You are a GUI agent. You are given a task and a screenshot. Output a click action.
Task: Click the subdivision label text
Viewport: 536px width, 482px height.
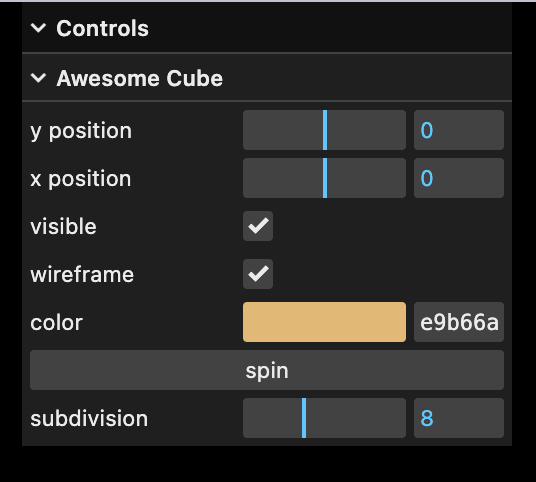[x=89, y=418]
